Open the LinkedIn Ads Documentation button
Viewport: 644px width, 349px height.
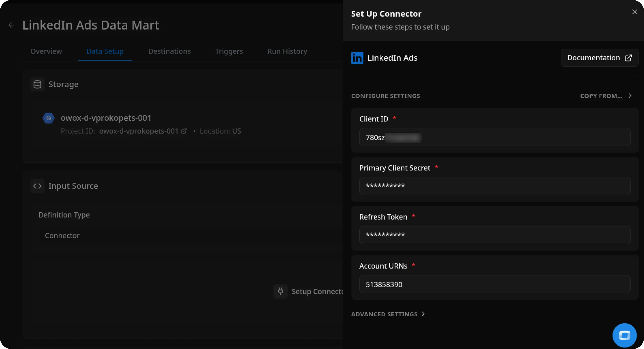(x=600, y=58)
